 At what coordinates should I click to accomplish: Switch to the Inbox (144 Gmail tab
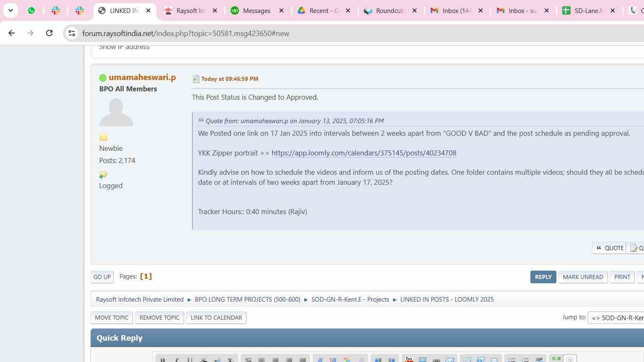click(x=451, y=11)
